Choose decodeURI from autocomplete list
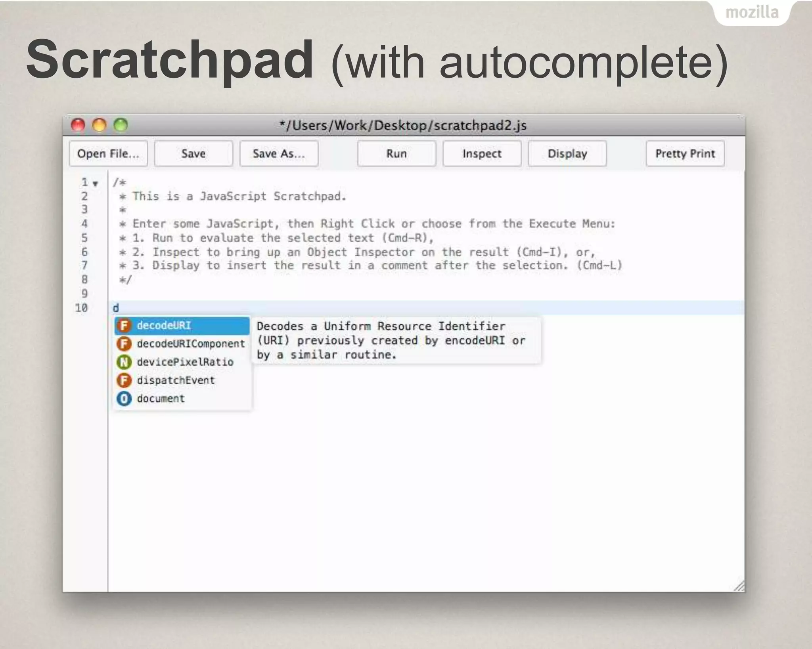 [x=182, y=326]
